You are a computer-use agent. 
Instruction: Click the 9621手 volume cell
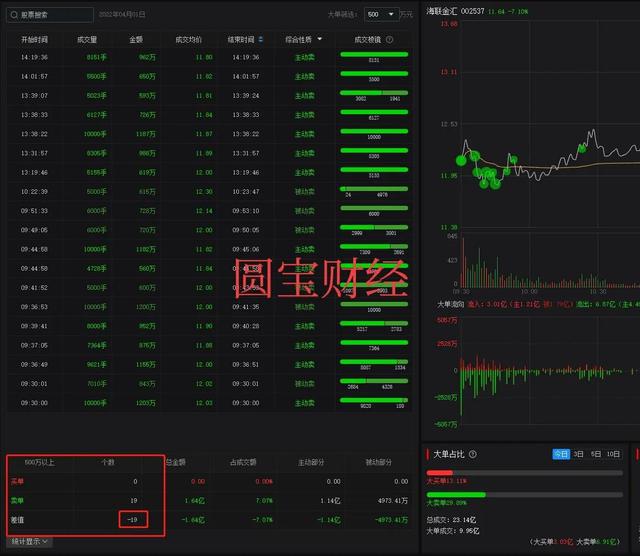coord(97,365)
